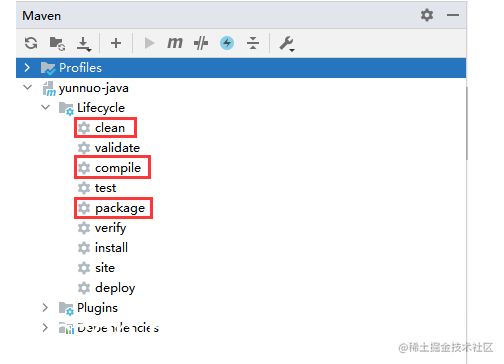Toggle skip tests mode
This screenshot has height=364, width=504.
click(x=201, y=43)
